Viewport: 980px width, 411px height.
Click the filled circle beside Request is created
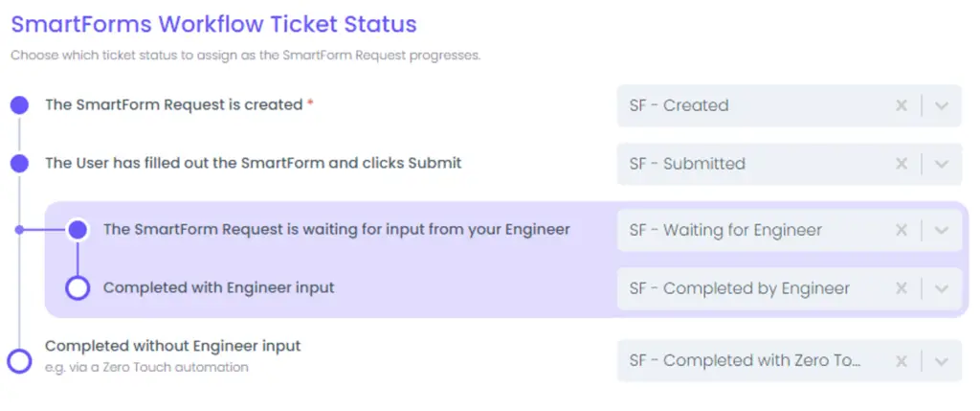click(x=19, y=105)
